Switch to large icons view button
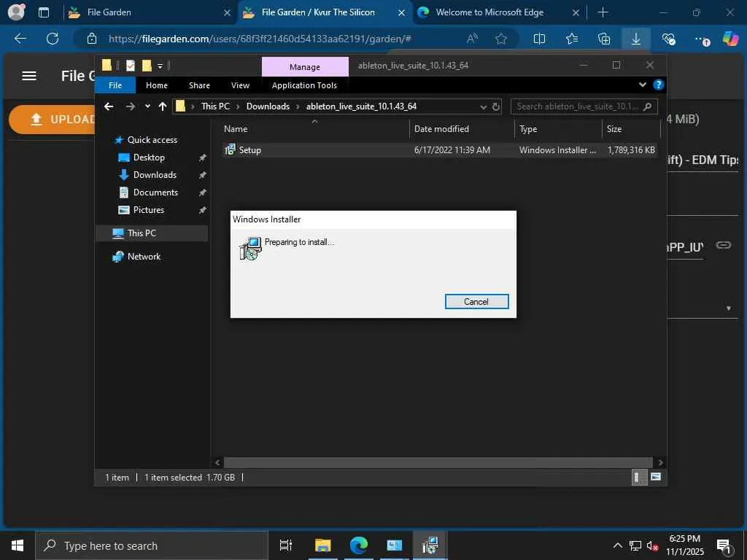 point(656,477)
